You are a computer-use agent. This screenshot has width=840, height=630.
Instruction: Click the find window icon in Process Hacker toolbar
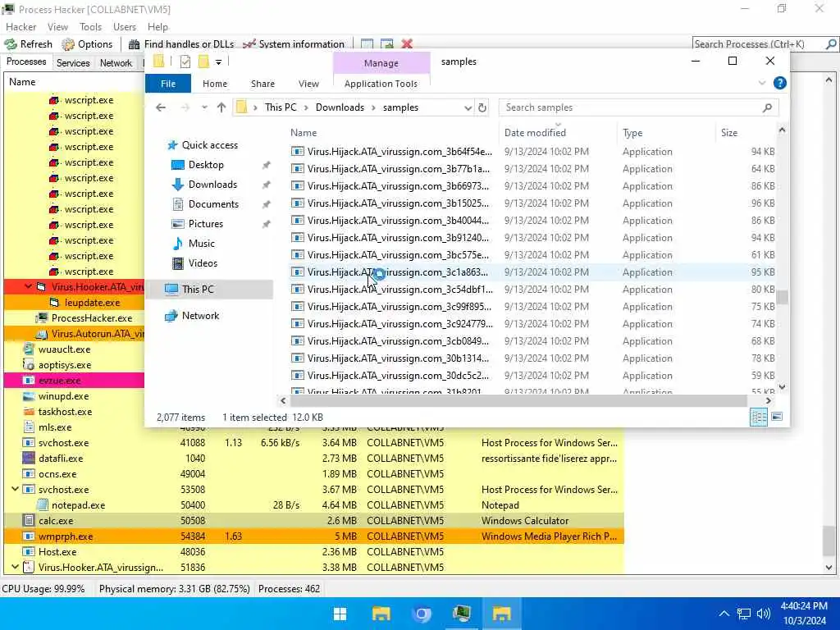pyautogui.click(x=367, y=44)
